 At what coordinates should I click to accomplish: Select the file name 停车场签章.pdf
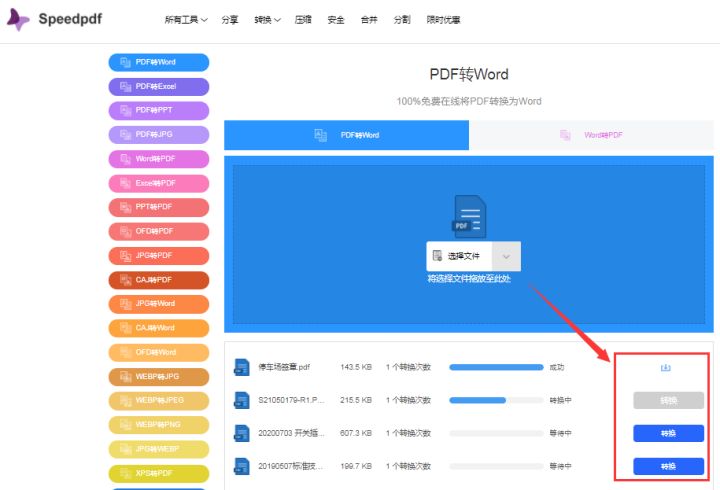pyautogui.click(x=284, y=367)
